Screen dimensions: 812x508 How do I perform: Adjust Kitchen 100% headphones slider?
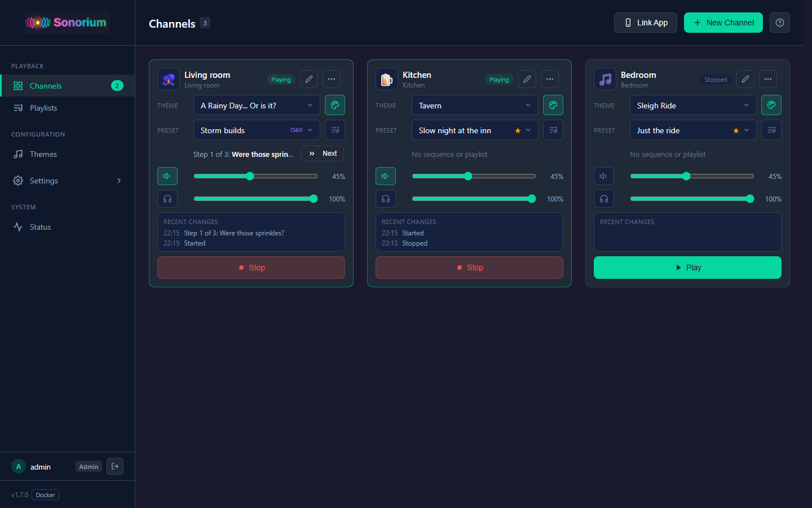pos(474,199)
